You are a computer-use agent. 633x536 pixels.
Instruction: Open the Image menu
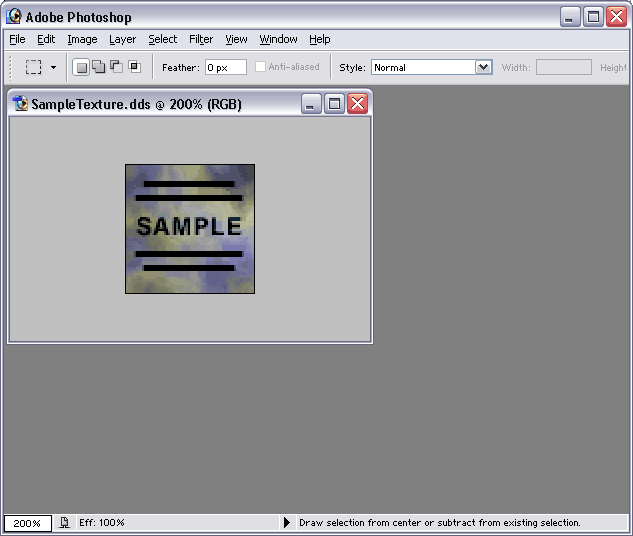82,39
